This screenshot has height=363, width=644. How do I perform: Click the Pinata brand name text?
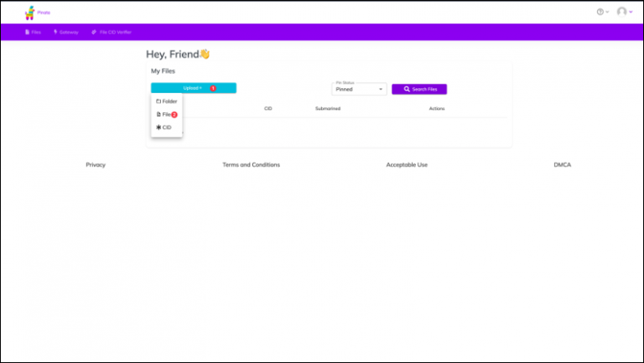(x=44, y=13)
